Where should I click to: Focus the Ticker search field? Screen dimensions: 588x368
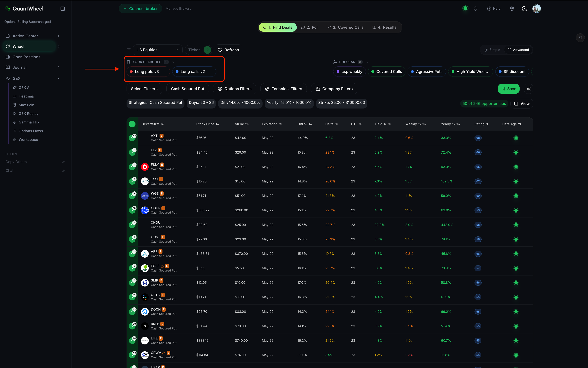coord(195,50)
